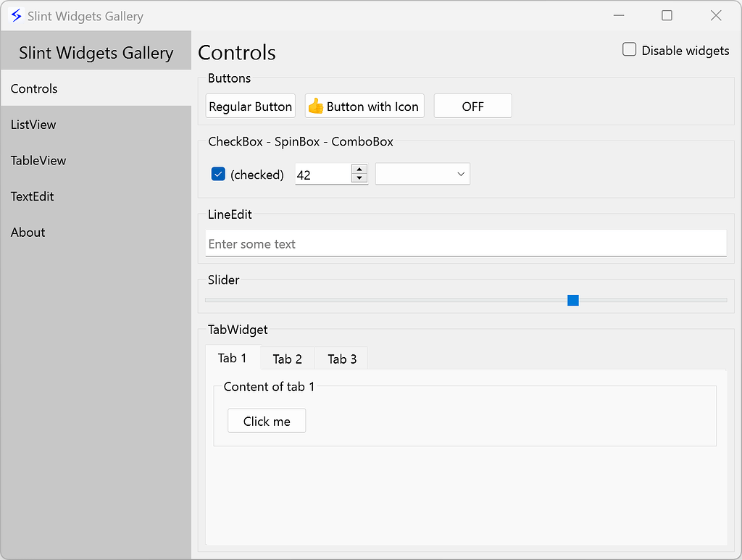
Task: Click the blue slider handle
Action: tap(573, 300)
